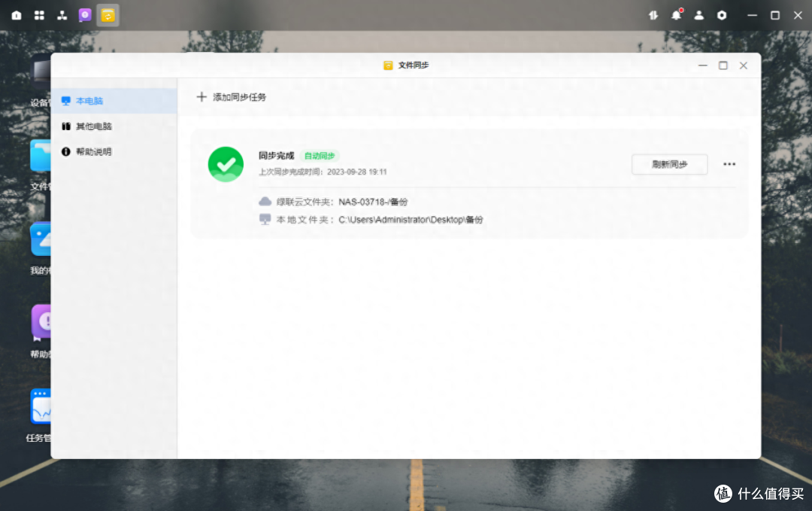
Task: Click the 自动同步 green tag
Action: (x=320, y=156)
